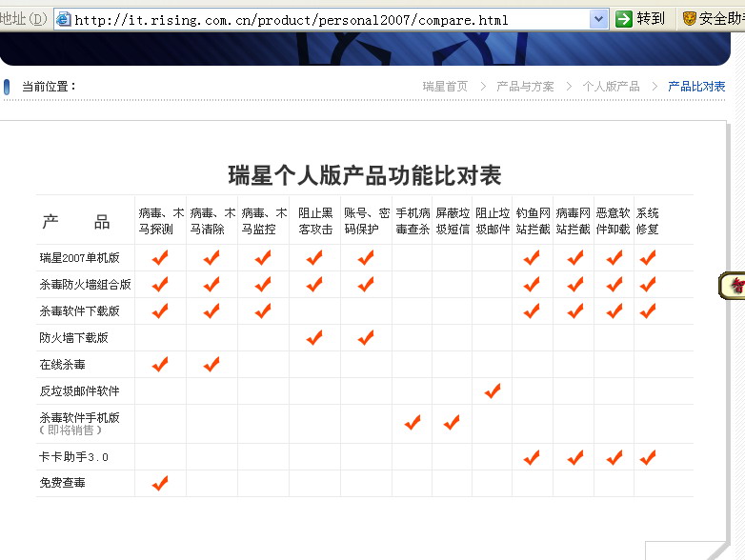Click the 瑞星2007单机版 product row label
This screenshot has height=560, width=745.
point(79,258)
